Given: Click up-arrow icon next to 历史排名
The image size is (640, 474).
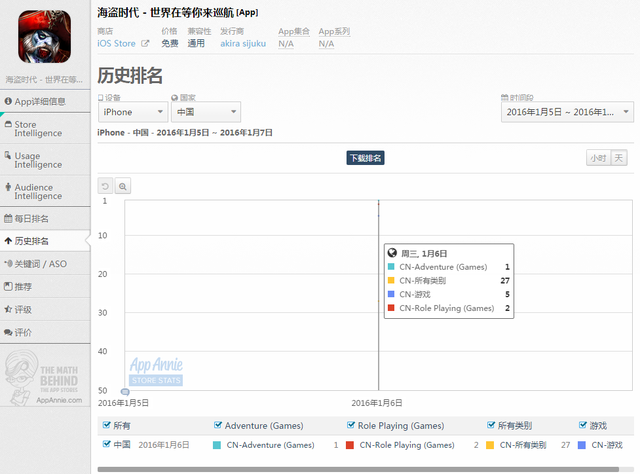Looking at the screenshot, I should pos(8,241).
